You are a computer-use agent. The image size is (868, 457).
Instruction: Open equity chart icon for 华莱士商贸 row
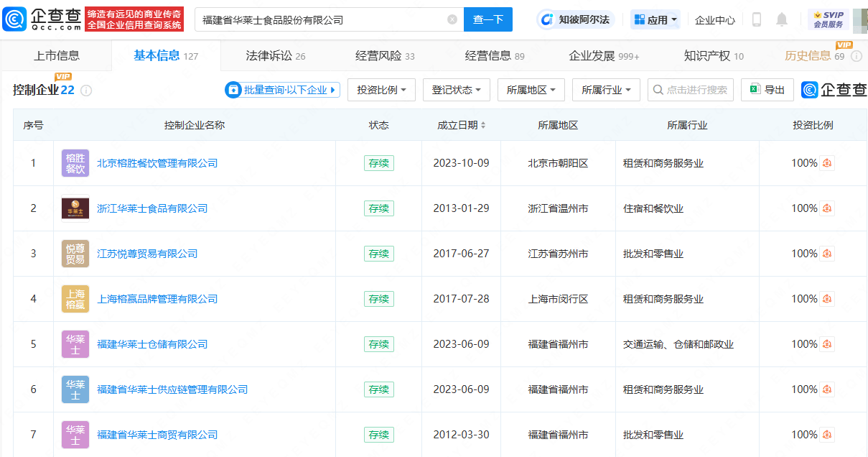click(828, 435)
